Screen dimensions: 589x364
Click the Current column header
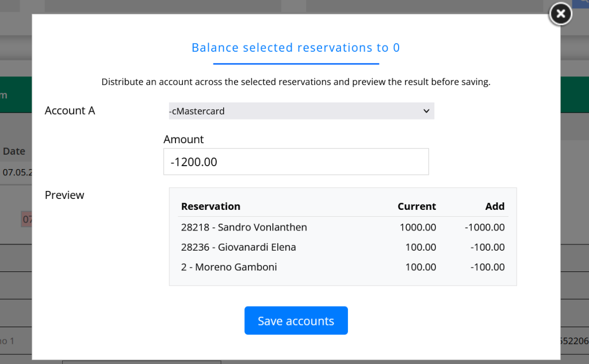point(417,206)
